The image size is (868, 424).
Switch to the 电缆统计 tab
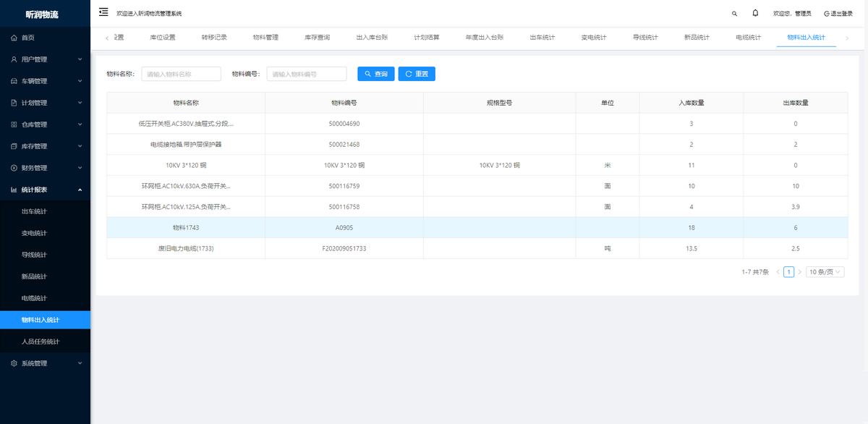pyautogui.click(x=748, y=37)
